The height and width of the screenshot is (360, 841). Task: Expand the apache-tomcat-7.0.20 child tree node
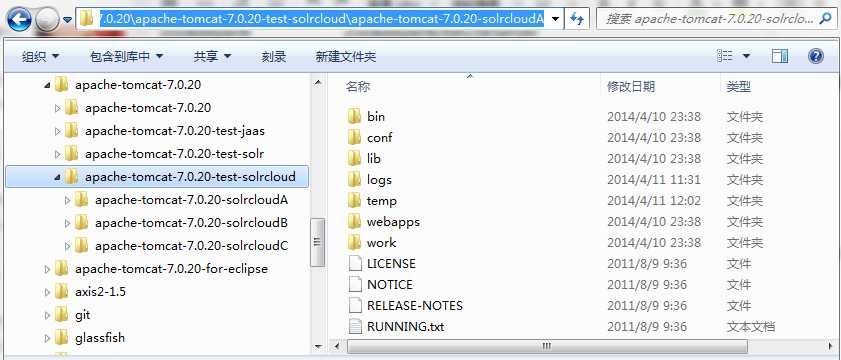click(58, 108)
